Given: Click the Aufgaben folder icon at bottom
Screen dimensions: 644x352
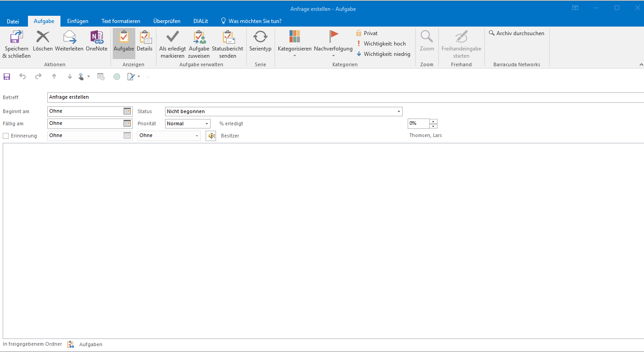Looking at the screenshot, I should (70, 344).
